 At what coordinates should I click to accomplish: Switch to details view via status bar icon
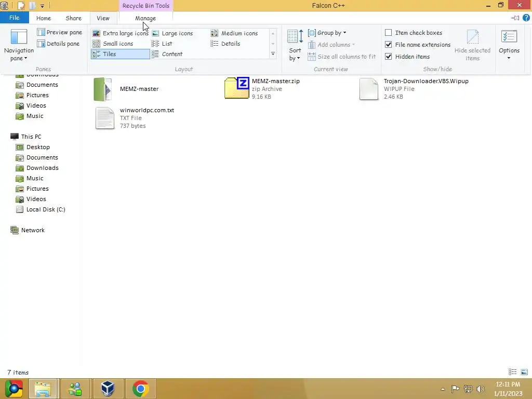point(512,372)
